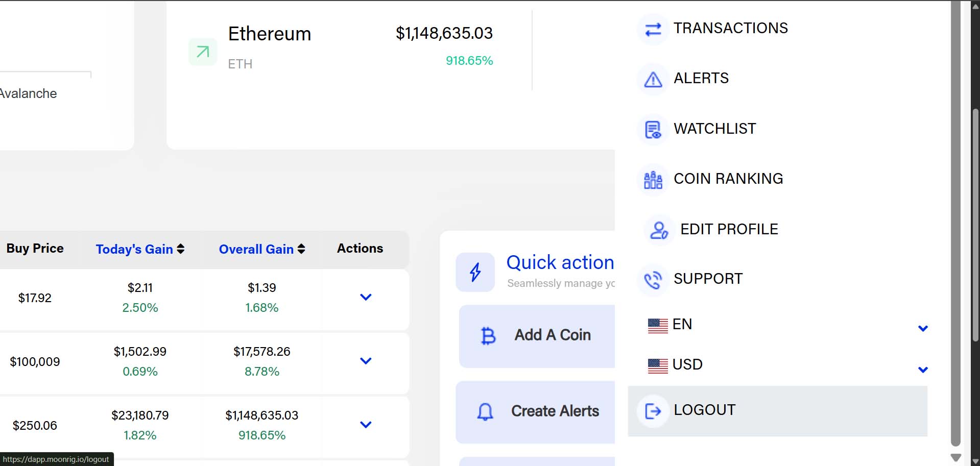Click the Create Alerts button

click(x=535, y=412)
